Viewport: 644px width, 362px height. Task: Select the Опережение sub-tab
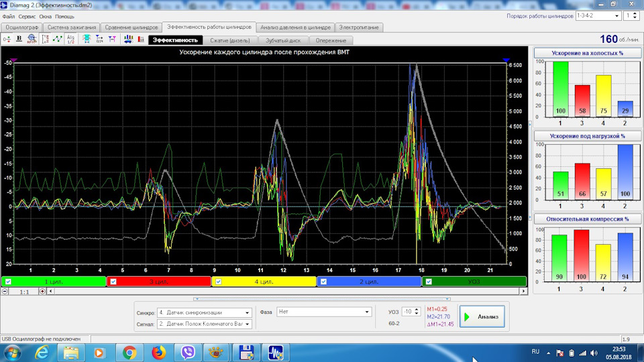pos(331,40)
